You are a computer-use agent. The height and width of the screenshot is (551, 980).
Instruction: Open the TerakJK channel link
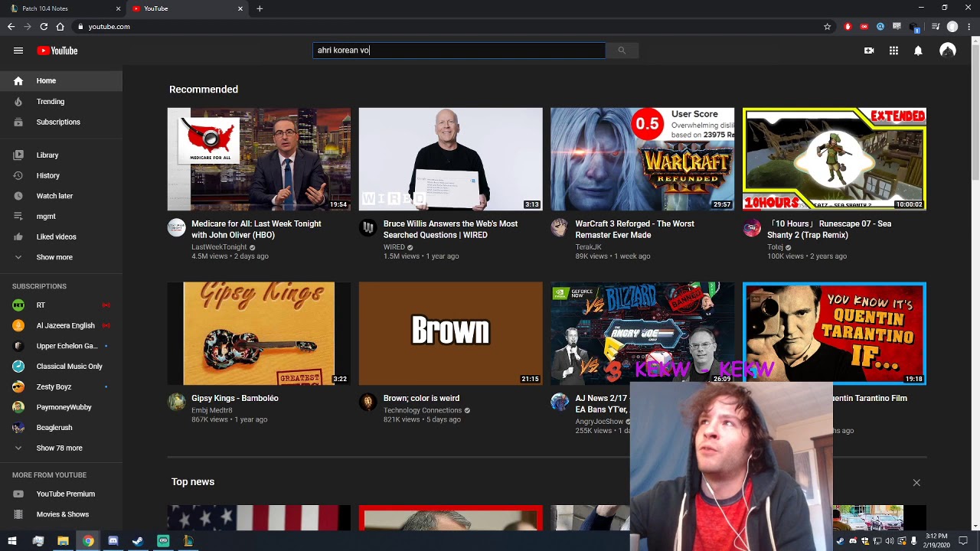589,247
